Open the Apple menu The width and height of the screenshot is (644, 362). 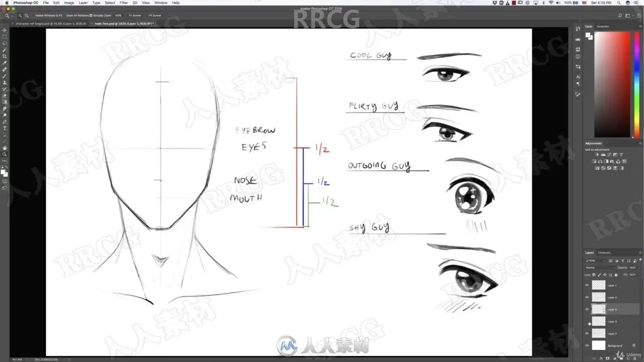[7, 3]
